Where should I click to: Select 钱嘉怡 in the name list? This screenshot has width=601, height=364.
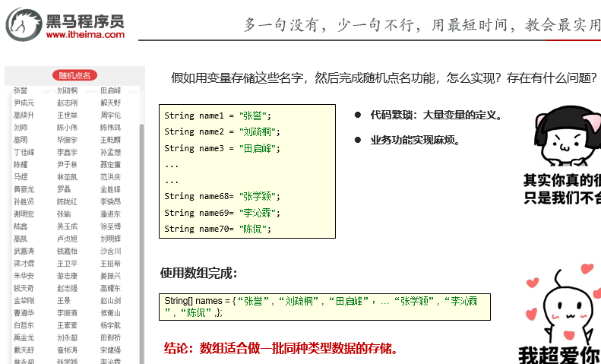coord(67,251)
